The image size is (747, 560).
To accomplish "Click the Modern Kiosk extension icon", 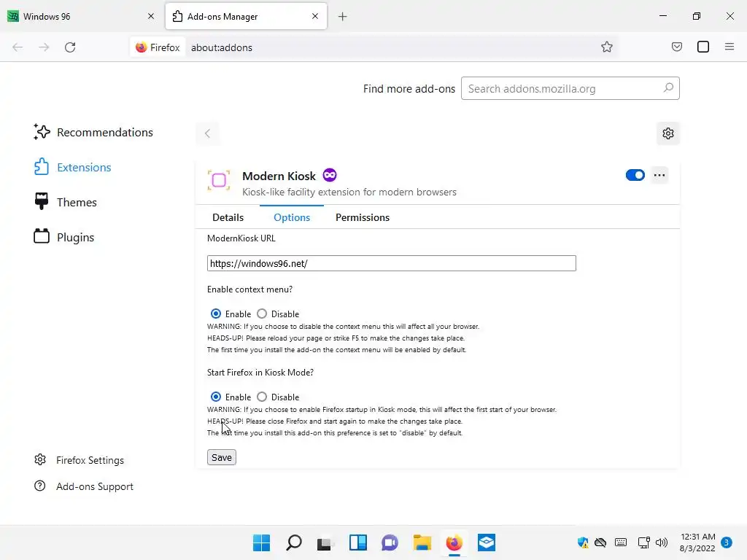I will pyautogui.click(x=219, y=180).
